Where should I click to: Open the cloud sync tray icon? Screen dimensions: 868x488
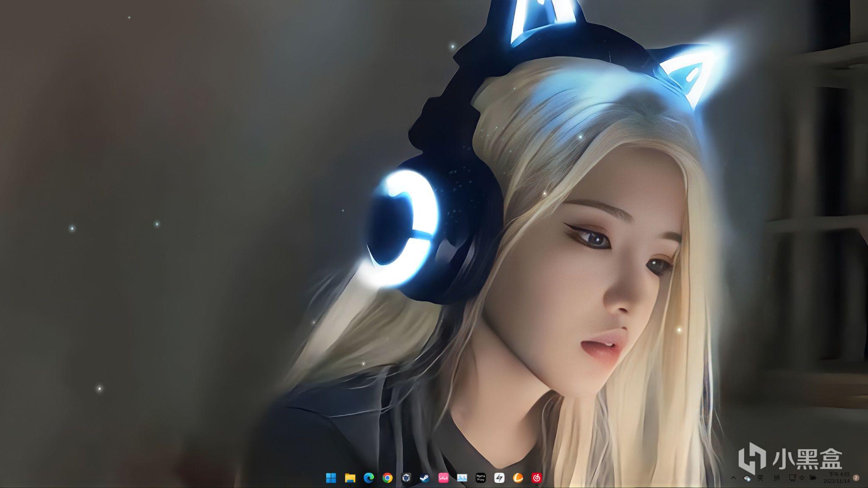tap(747, 478)
